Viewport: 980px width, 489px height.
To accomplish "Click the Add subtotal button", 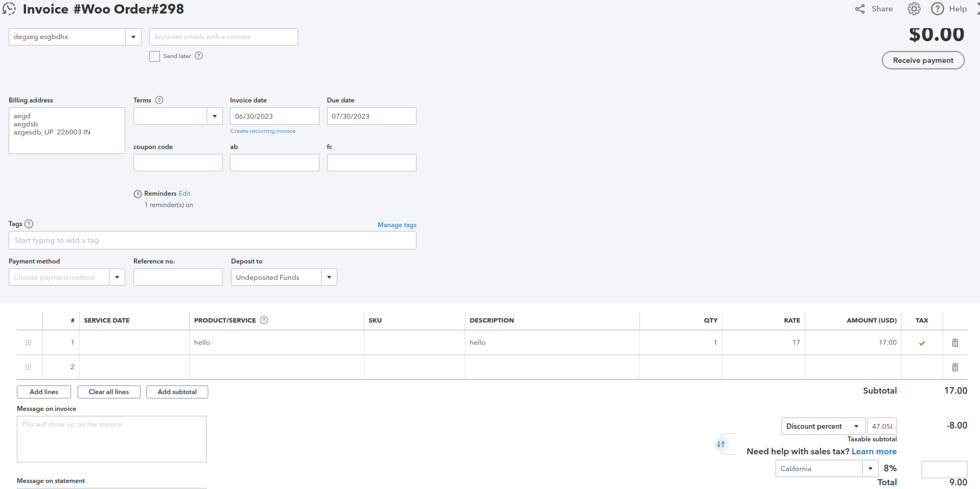I will [x=177, y=392].
